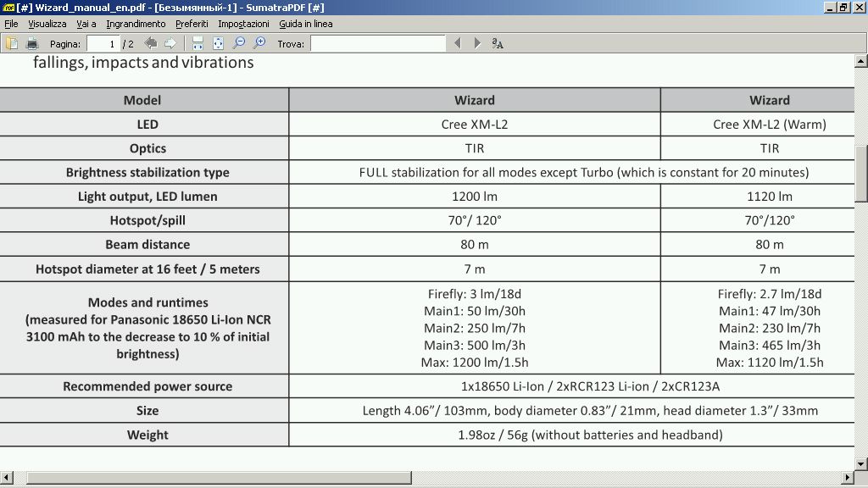Click 'fallings, impacts and vibrations' text

pyautogui.click(x=143, y=62)
